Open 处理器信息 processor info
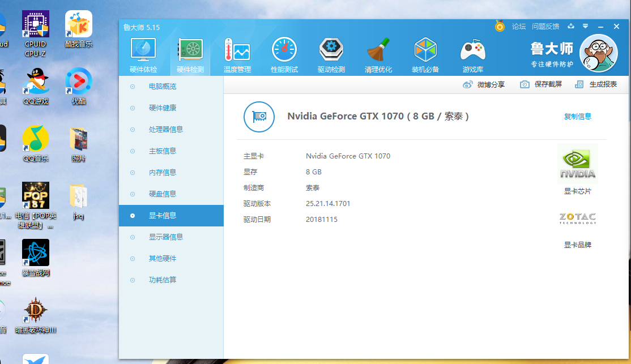Viewport: 631px width, 364px height. click(x=171, y=130)
